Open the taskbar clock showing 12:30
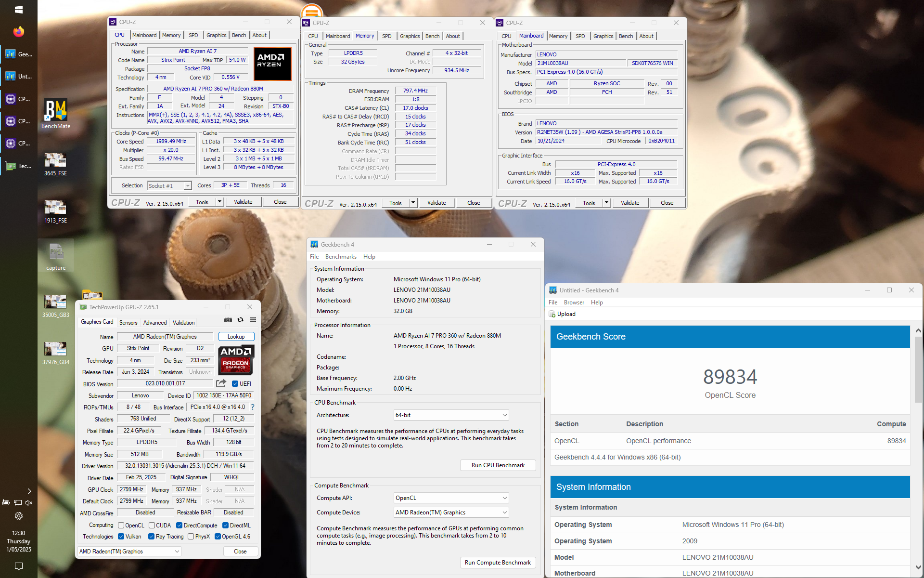 (18, 541)
